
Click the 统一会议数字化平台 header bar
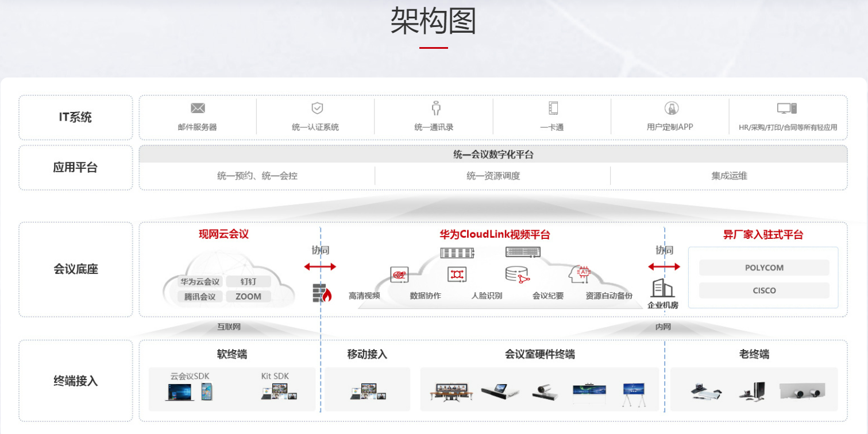(493, 154)
